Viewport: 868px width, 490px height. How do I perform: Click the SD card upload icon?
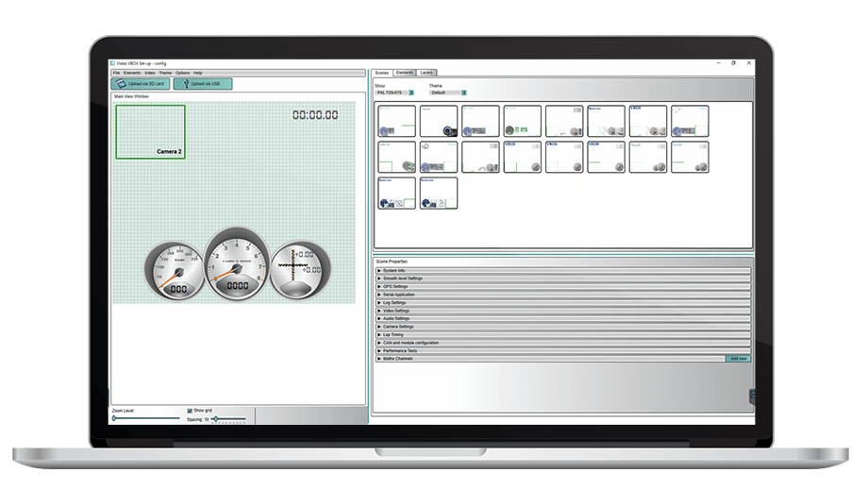[122, 84]
